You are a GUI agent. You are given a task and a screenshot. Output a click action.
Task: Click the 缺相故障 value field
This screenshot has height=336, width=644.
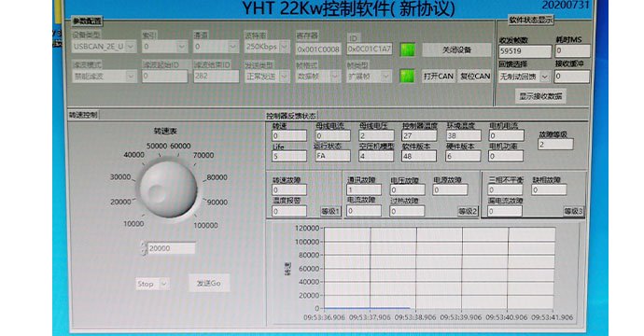pyautogui.click(x=549, y=189)
